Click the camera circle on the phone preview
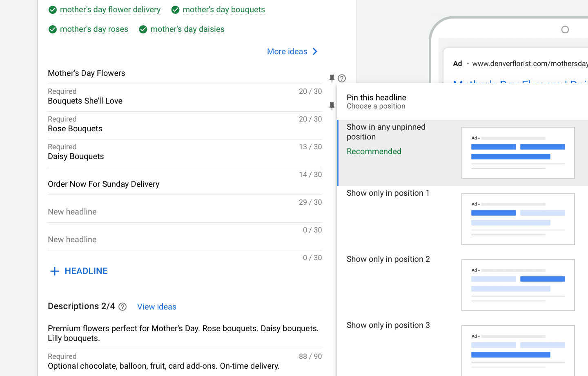The image size is (588, 376). click(565, 29)
